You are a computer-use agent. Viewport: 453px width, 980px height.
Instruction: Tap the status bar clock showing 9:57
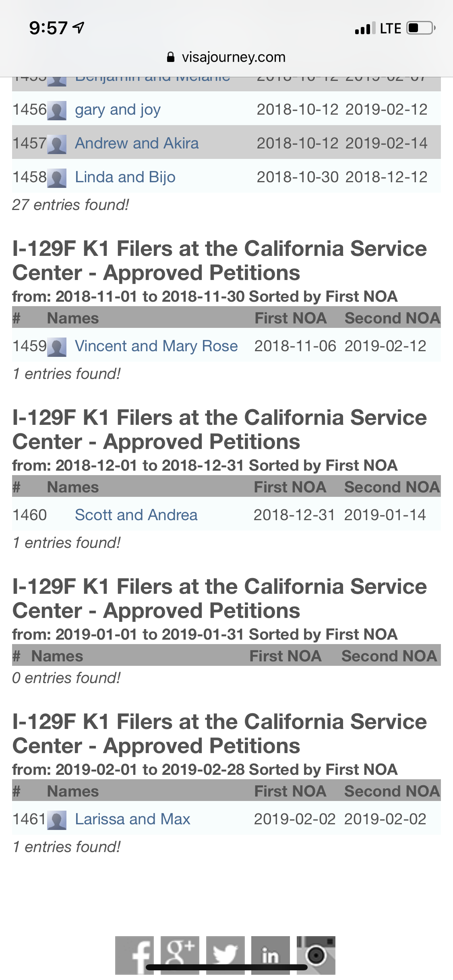pyautogui.click(x=48, y=28)
